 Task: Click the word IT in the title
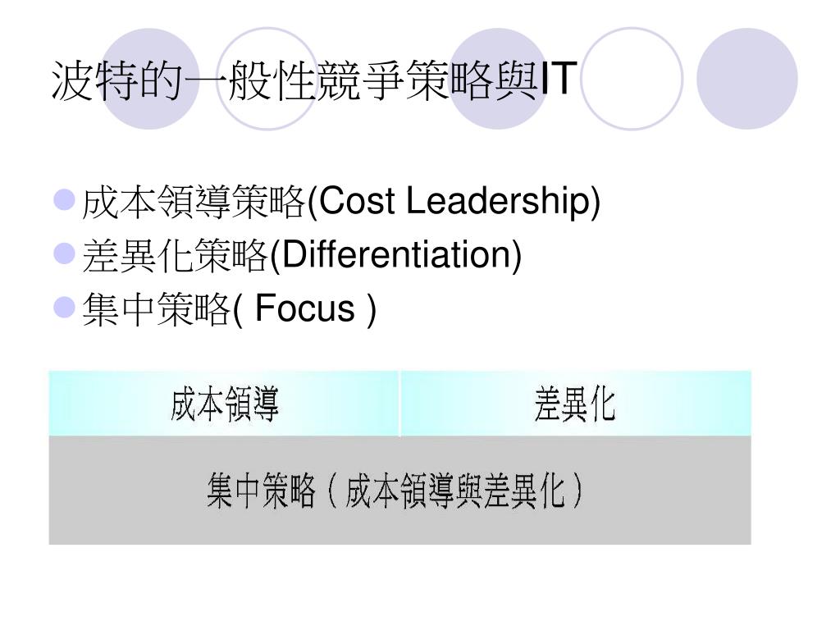point(559,79)
